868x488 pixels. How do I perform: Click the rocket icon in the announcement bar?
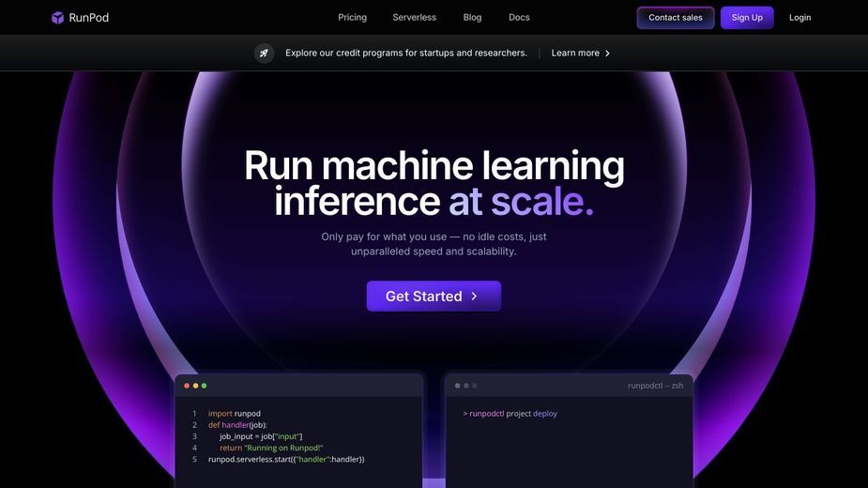point(264,53)
